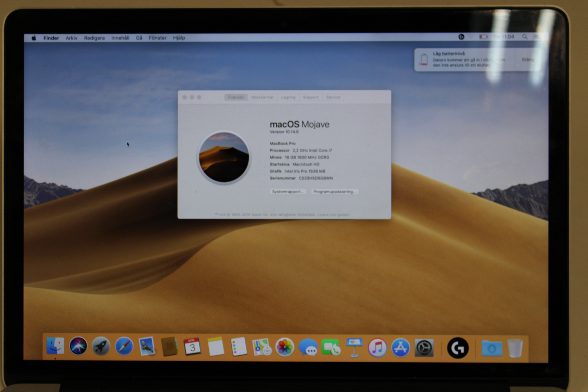The image size is (588, 392).
Task: Open the Trash in dock
Action: click(515, 348)
